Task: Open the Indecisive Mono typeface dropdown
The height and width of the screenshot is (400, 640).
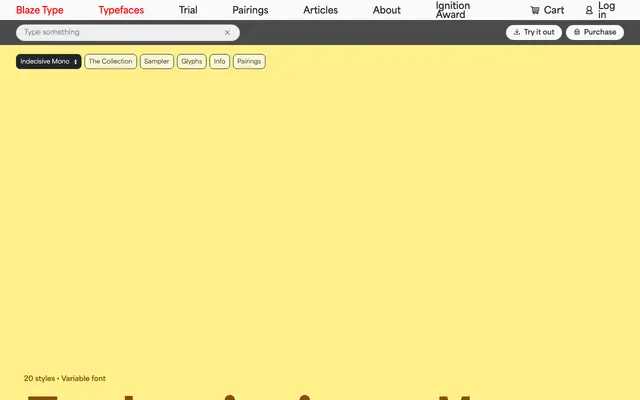Action: pos(49,62)
